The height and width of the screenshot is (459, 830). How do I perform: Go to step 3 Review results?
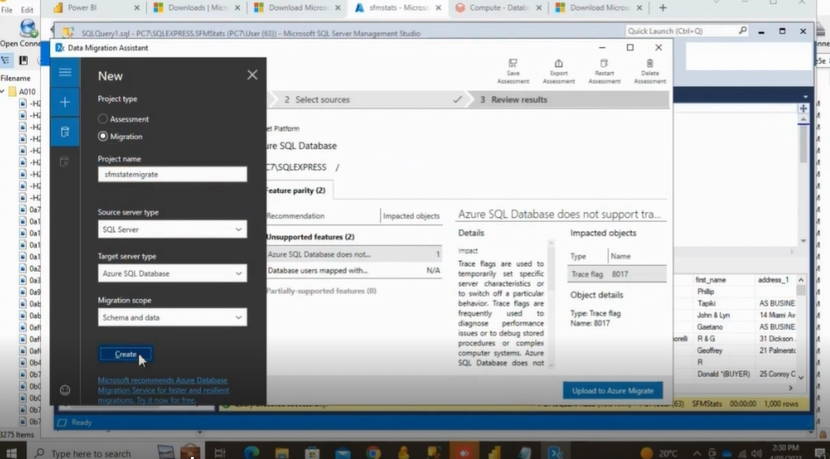(514, 100)
